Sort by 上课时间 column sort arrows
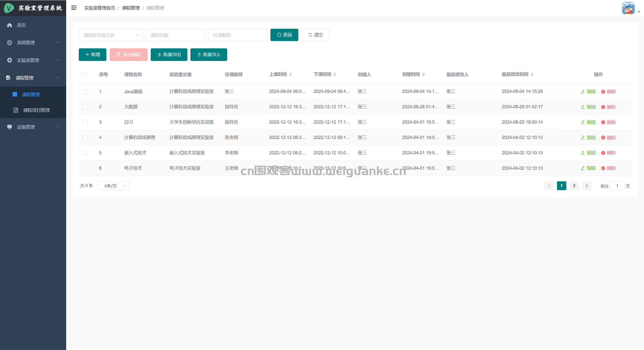Screen dimensions: 644x350 [291, 74]
